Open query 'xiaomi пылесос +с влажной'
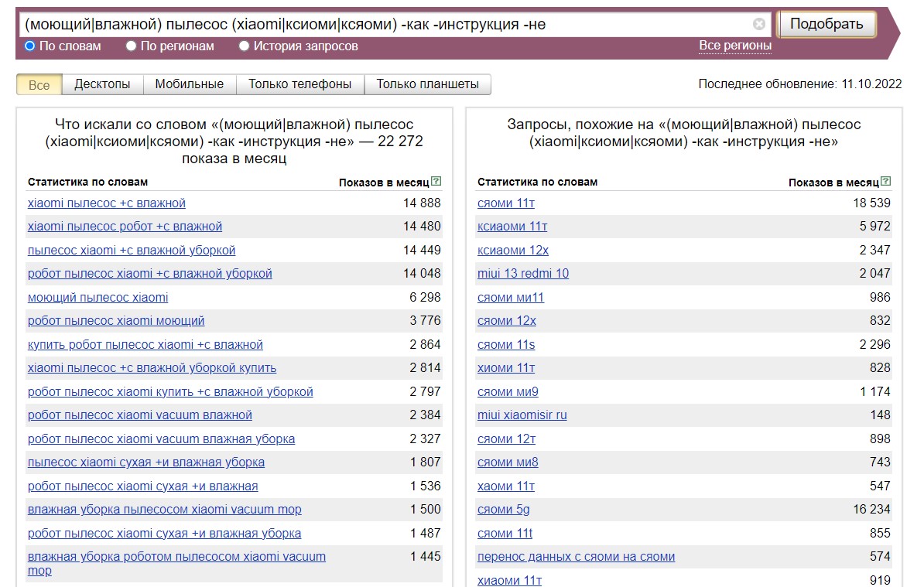 click(x=107, y=203)
